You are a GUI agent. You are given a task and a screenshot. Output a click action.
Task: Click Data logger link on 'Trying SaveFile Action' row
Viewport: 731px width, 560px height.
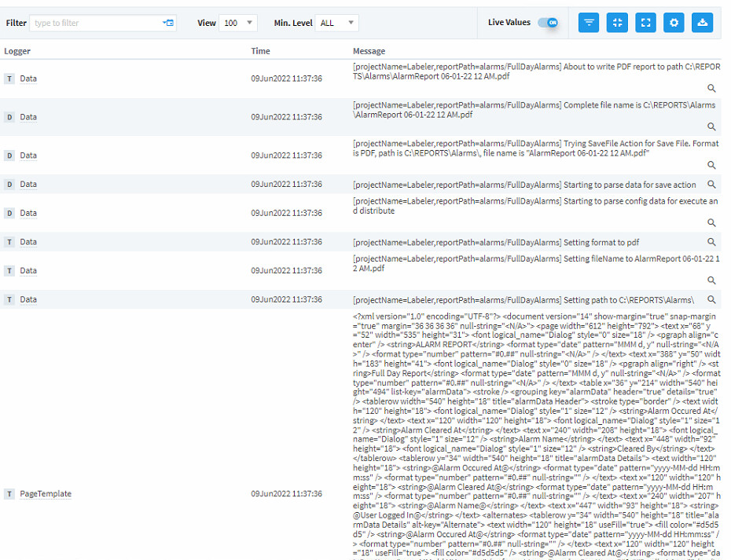(28, 156)
